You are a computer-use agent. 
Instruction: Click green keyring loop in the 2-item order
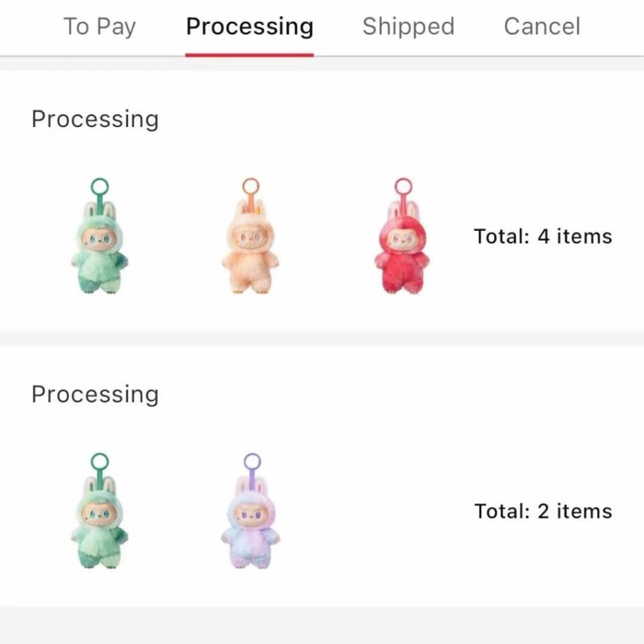100,462
